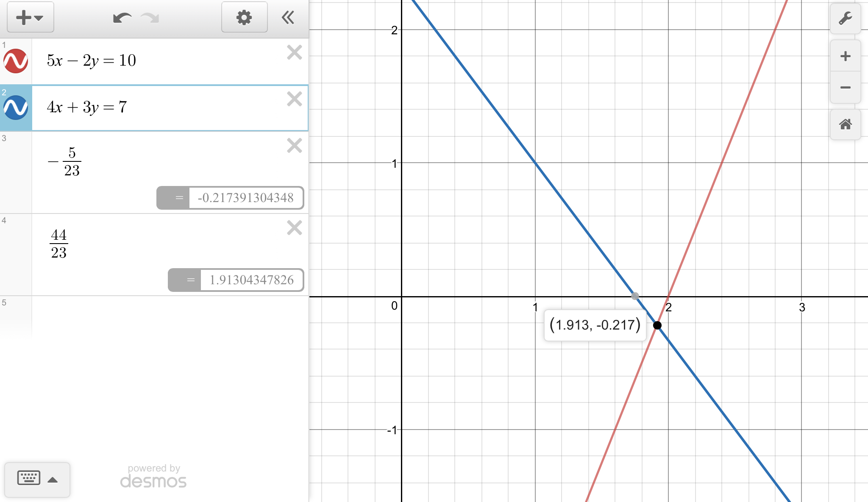Click the black intersection point (1.913, -0.217)
Viewport: 868px width, 502px height.
point(657,325)
